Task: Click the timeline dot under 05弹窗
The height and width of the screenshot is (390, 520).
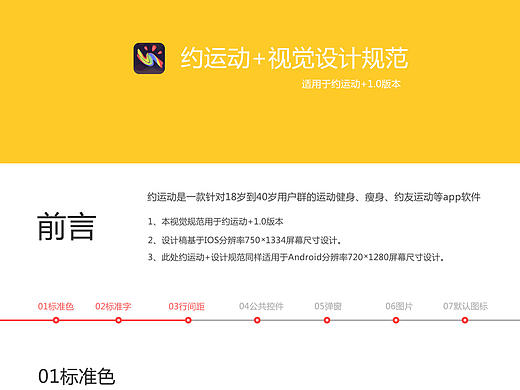Action: point(327,320)
